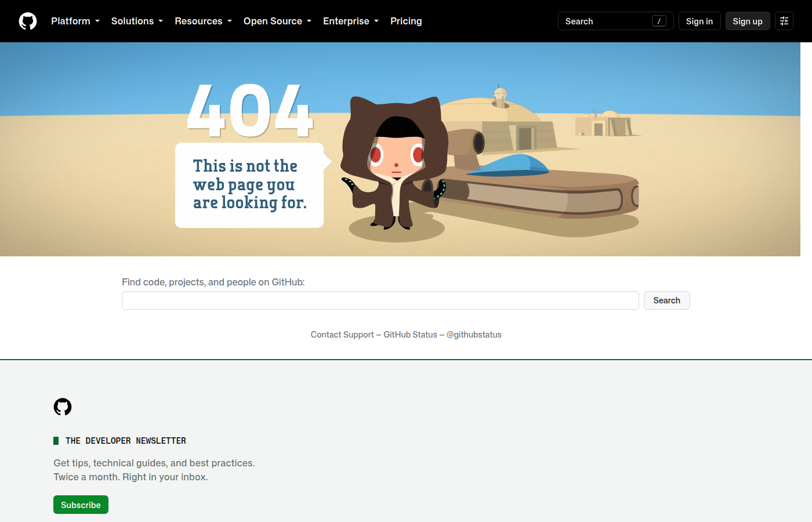Click the Sign up button
Image resolution: width=812 pixels, height=522 pixels.
coord(748,21)
